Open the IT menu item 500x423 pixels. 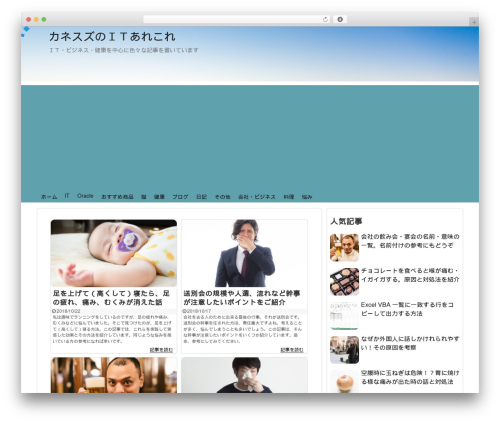(x=67, y=196)
